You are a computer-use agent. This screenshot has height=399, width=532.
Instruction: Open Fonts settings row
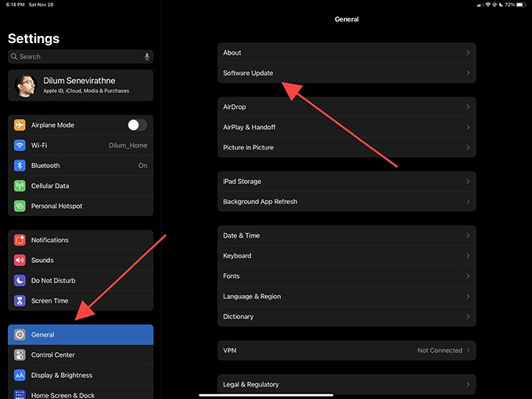tap(347, 276)
